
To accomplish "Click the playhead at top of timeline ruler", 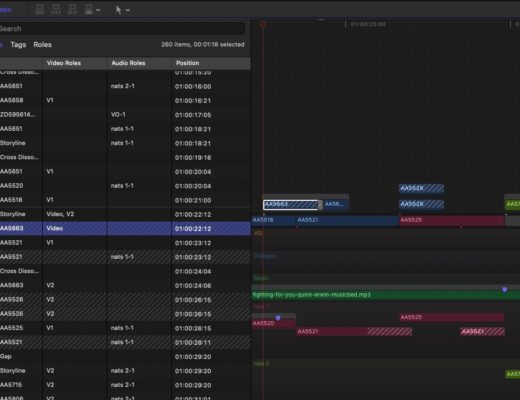I will tap(263, 24).
